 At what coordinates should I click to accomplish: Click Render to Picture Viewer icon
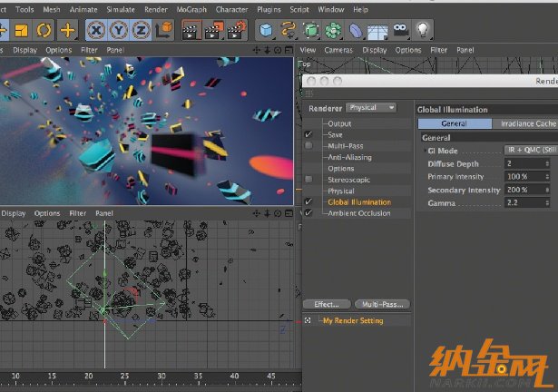click(x=214, y=31)
